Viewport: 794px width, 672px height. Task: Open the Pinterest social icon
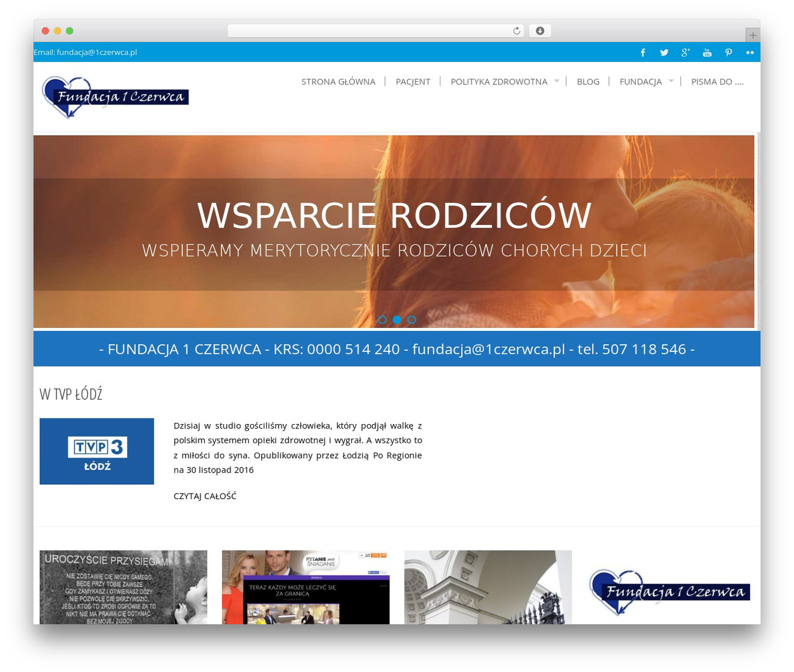tap(729, 53)
